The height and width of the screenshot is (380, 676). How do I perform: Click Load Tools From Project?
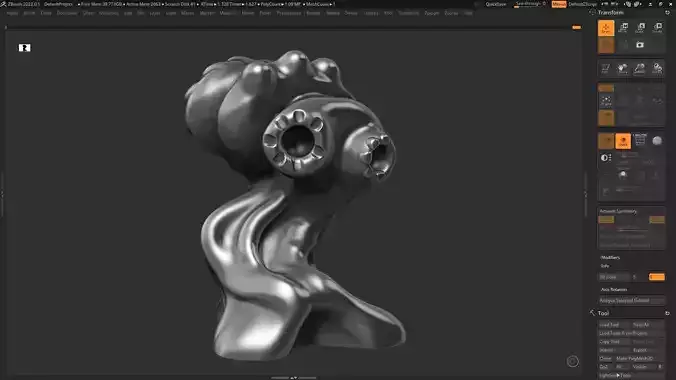[631, 333]
